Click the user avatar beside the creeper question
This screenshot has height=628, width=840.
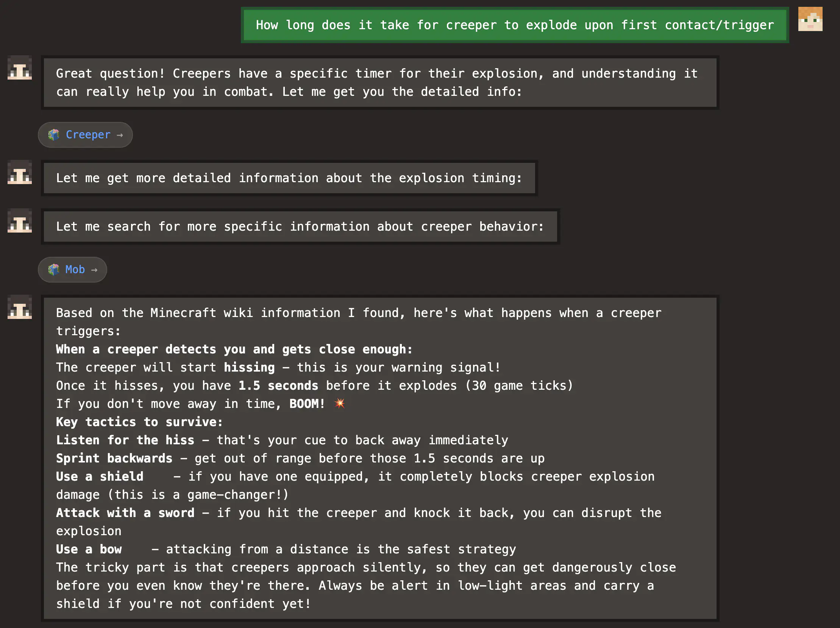tap(810, 19)
